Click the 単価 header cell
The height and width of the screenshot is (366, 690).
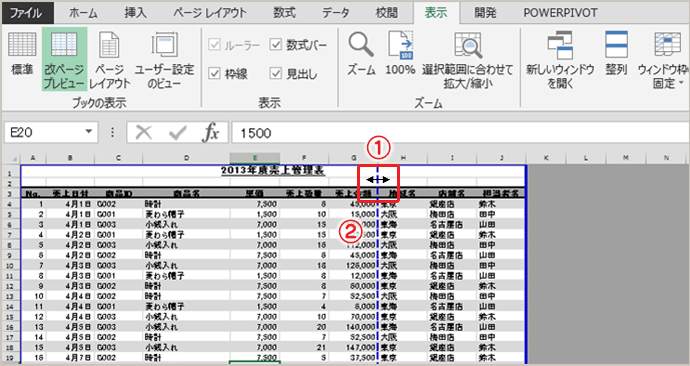point(254,193)
